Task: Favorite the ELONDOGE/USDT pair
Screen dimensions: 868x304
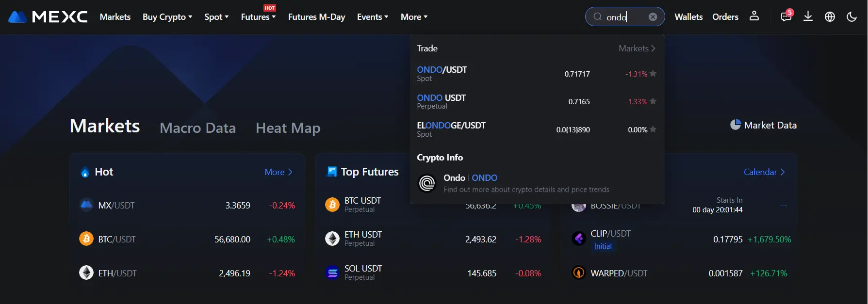Action: pyautogui.click(x=653, y=129)
